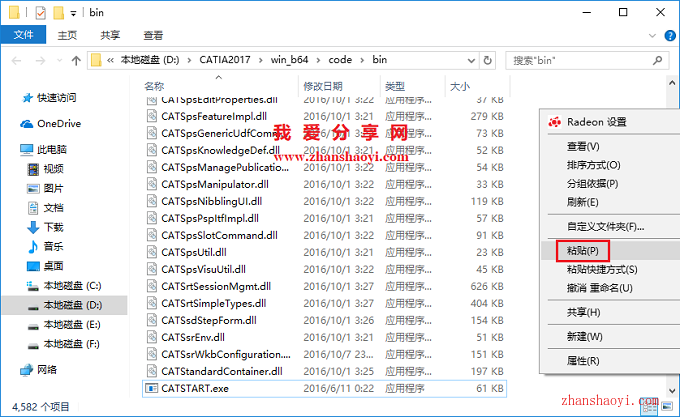
Task: Select the CATSTART.exe file icon
Action: [x=151, y=388]
